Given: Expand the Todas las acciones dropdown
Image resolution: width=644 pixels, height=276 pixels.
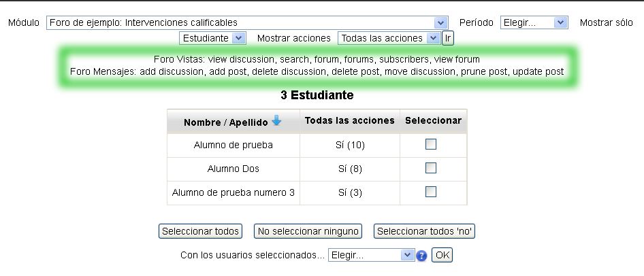Looking at the screenshot, I should [389, 38].
